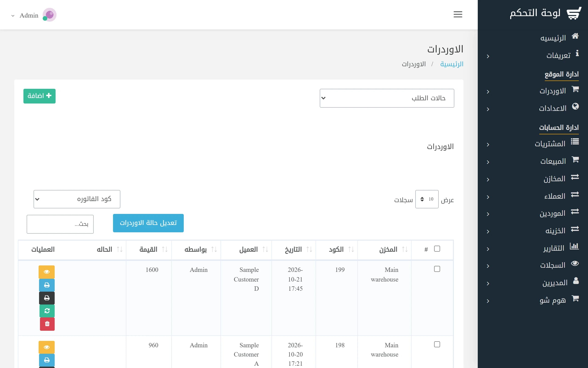
Task: Open السجلات in the sidebar
Action: (x=533, y=265)
